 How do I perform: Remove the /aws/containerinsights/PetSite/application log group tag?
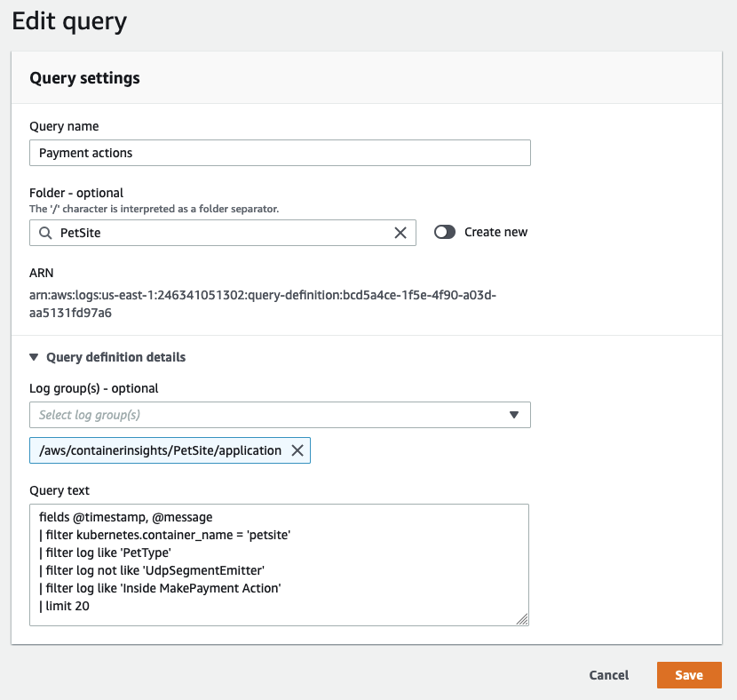point(297,450)
